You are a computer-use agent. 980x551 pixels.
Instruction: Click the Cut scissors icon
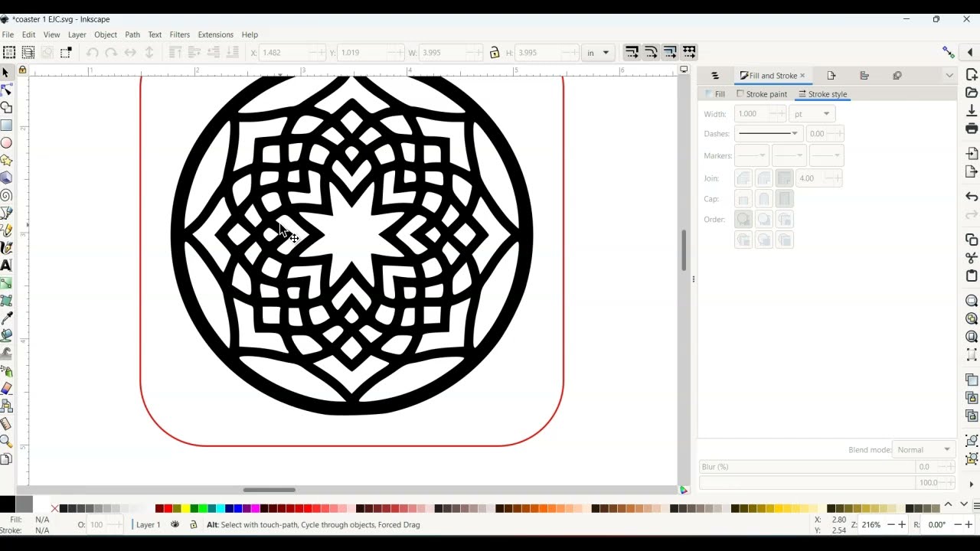point(972,258)
